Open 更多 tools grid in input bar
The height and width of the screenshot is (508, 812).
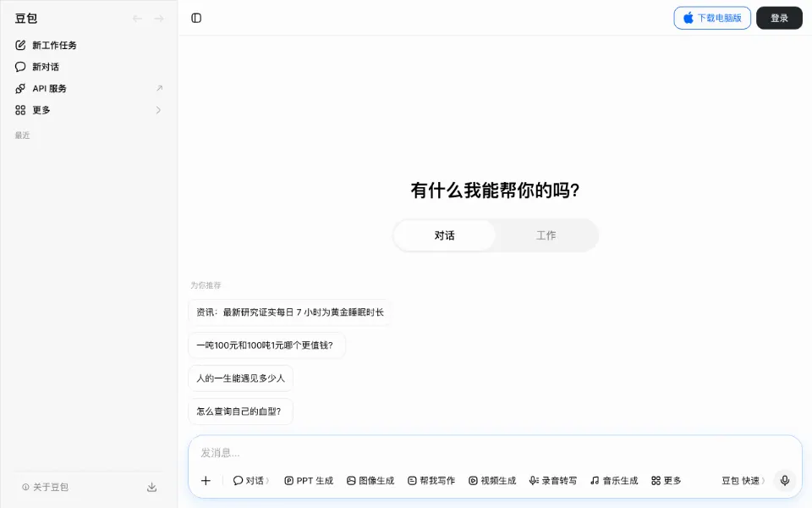(x=666, y=481)
